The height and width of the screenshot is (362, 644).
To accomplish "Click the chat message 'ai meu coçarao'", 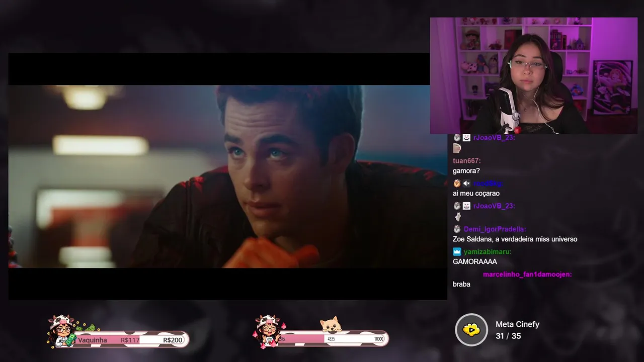I will click(476, 194).
